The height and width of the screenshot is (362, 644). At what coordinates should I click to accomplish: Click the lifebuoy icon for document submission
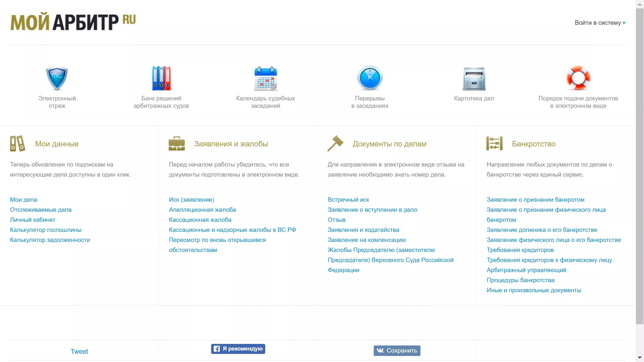578,78
